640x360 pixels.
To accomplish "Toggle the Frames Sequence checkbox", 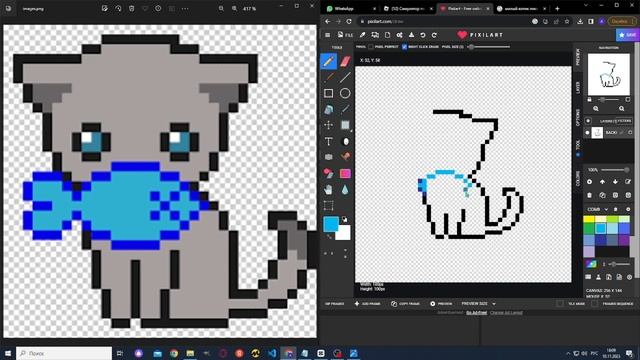I will (x=594, y=304).
